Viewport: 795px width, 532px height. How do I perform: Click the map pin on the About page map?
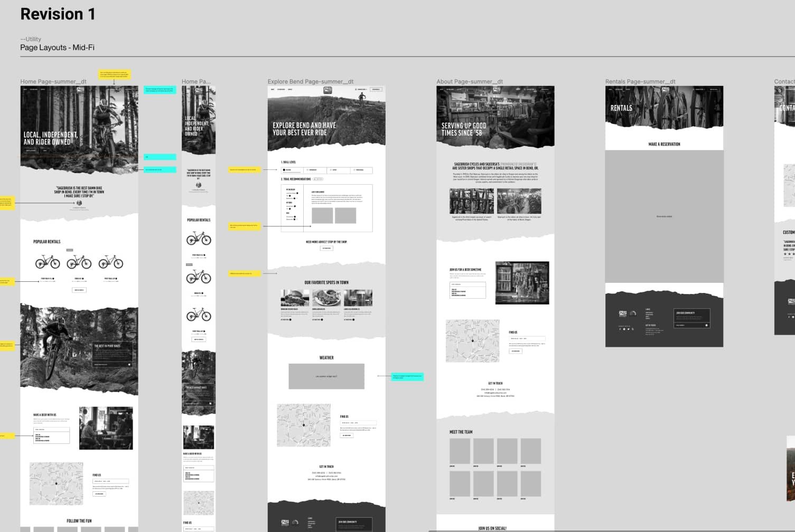[x=473, y=340]
